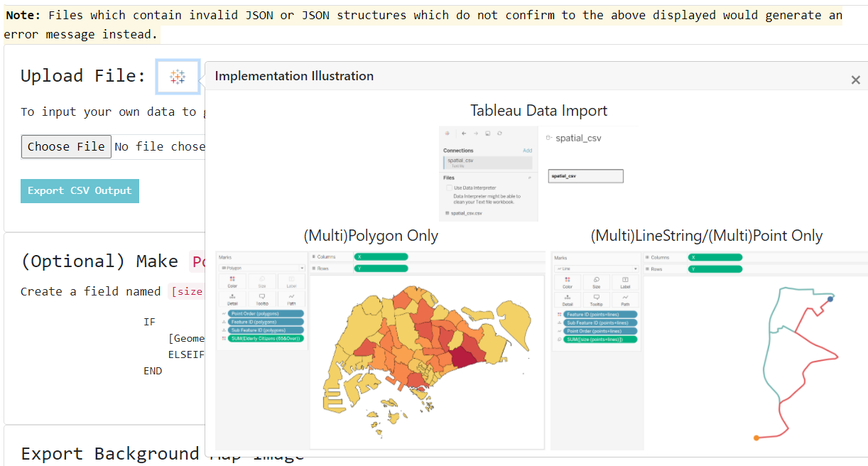The height and width of the screenshot is (466, 868).
Task: Click the X pill on the LineString Columns shelf
Action: (x=715, y=257)
